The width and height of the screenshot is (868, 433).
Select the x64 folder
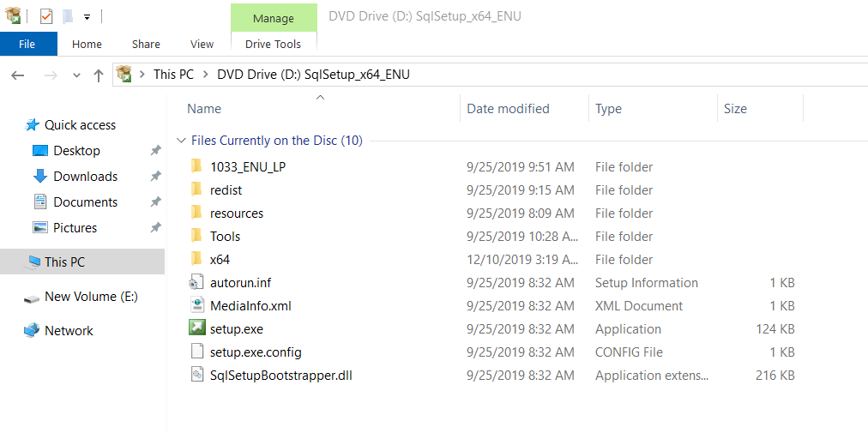(220, 260)
